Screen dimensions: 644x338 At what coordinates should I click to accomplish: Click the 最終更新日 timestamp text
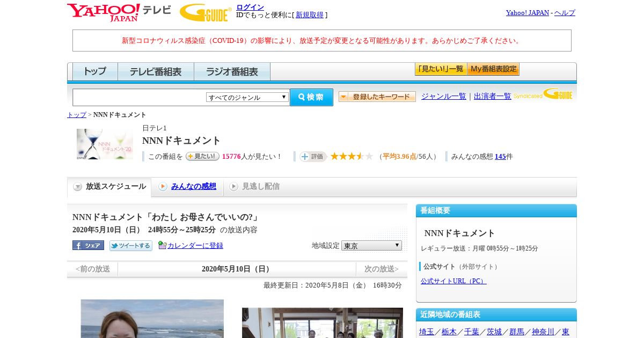tap(332, 285)
